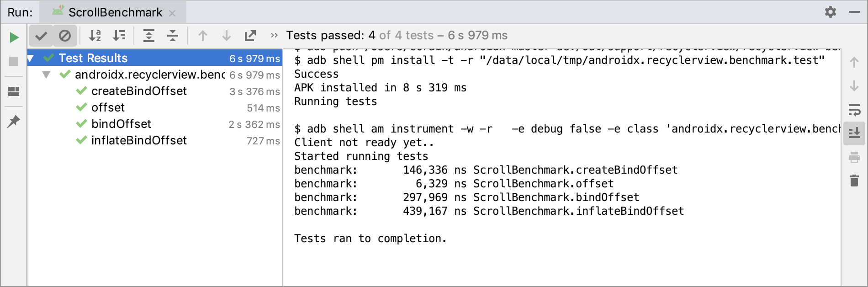Image resolution: width=868 pixels, height=287 pixels.
Task: Select createBindOffset test result
Action: tap(139, 91)
